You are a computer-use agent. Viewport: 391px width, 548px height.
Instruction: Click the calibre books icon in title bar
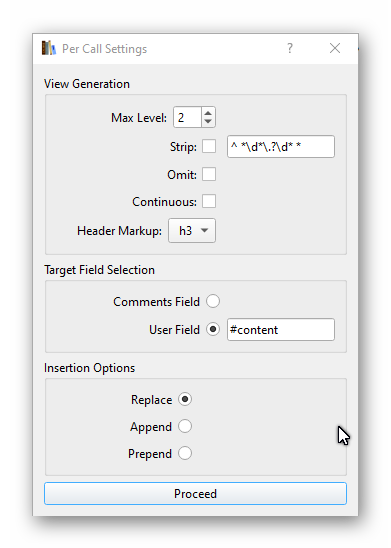coord(49,48)
